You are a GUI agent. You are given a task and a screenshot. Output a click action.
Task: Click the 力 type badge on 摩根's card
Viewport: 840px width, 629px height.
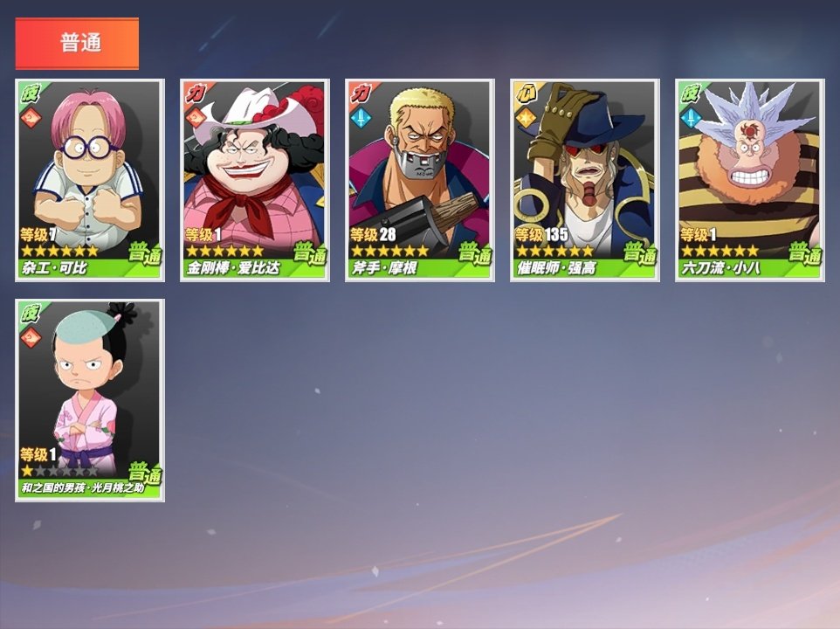pos(361,93)
